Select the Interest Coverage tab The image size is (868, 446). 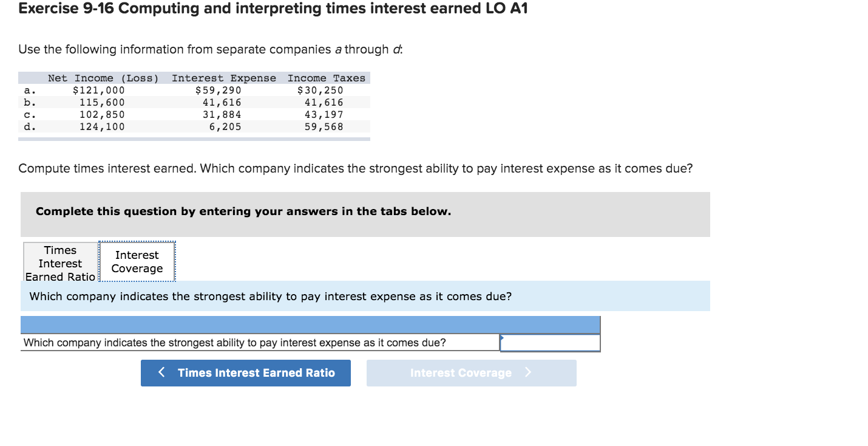tap(137, 261)
